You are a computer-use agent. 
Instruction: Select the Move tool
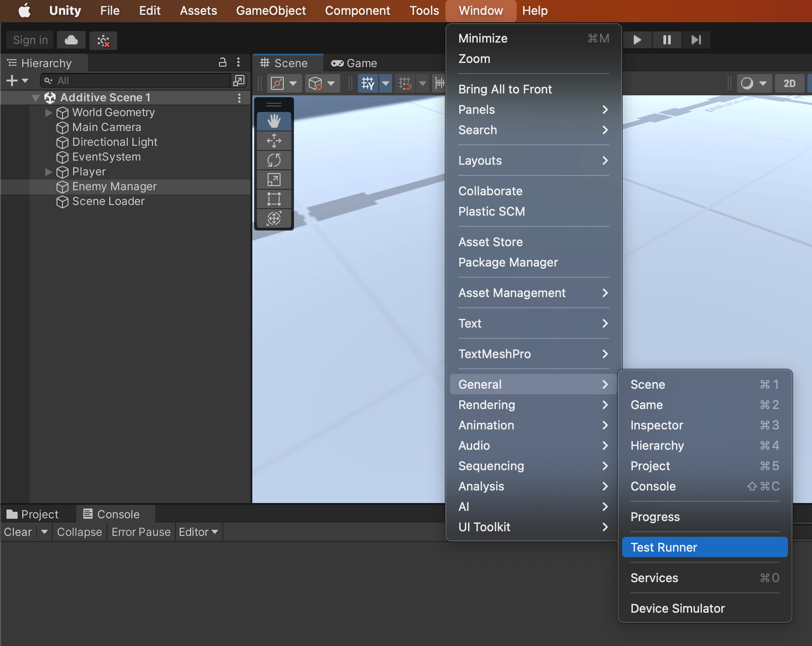(274, 141)
